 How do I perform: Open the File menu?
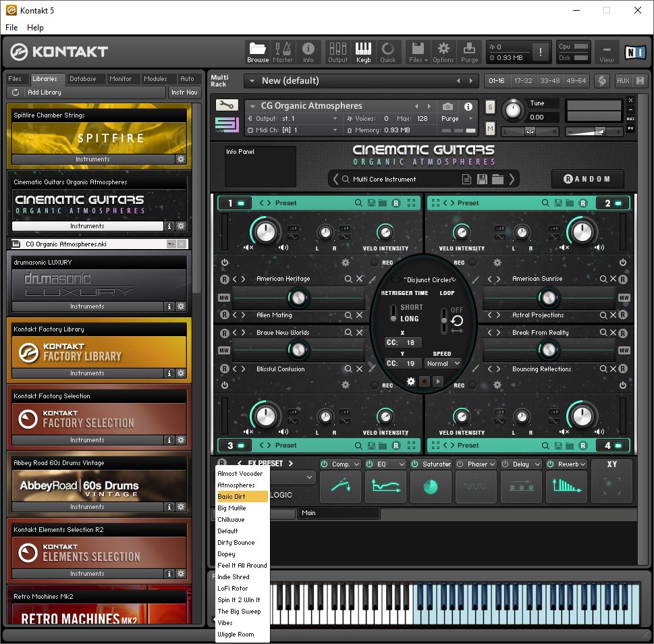[x=11, y=28]
